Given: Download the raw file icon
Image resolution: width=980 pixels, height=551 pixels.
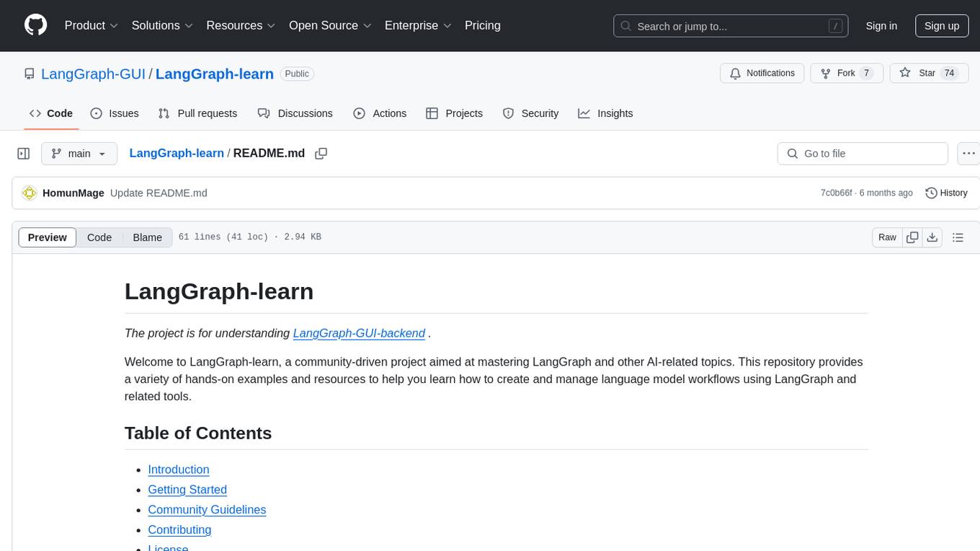Looking at the screenshot, I should 932,237.
